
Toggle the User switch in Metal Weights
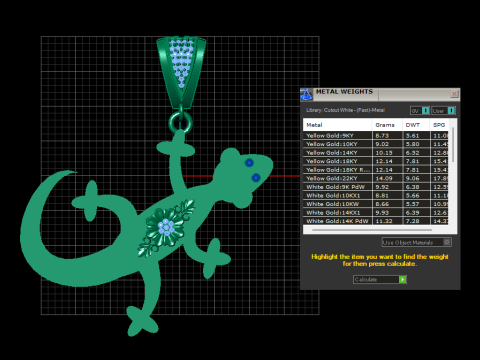443,111
